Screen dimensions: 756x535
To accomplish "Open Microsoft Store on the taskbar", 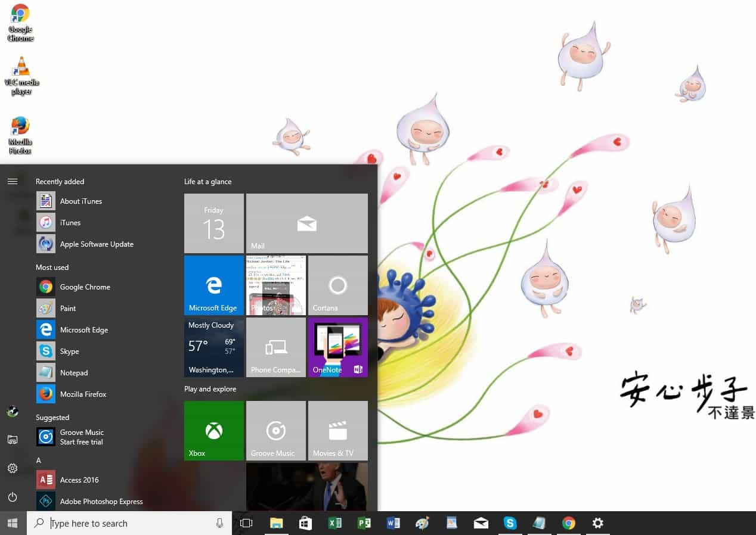I will [x=305, y=523].
